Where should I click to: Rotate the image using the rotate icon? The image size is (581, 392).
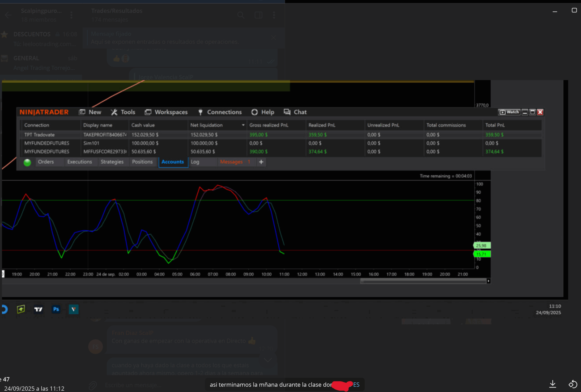coord(573,384)
